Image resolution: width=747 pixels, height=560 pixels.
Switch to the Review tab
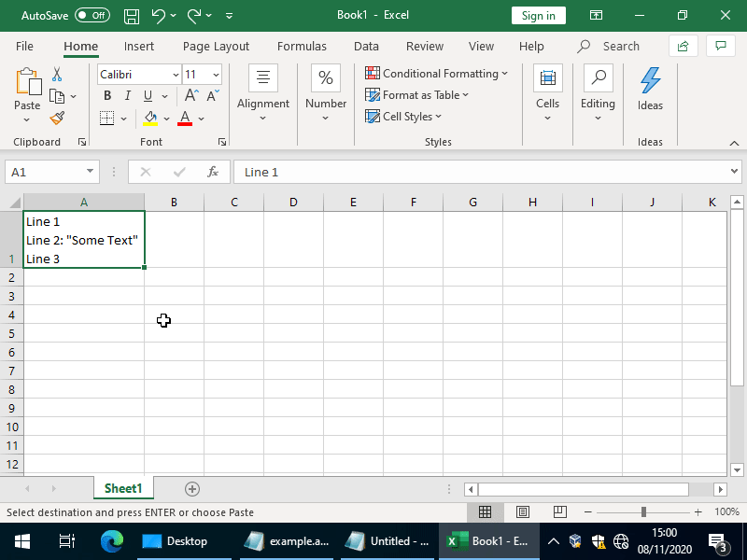(425, 46)
